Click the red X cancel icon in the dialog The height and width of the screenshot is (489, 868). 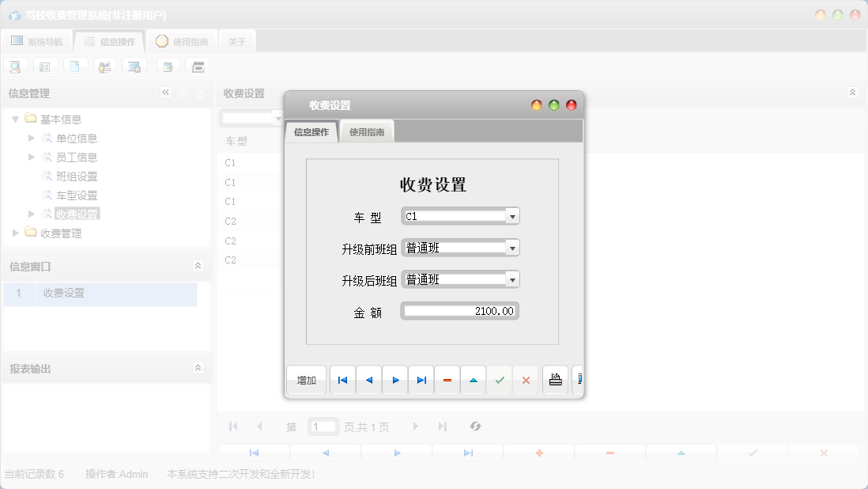pyautogui.click(x=525, y=380)
